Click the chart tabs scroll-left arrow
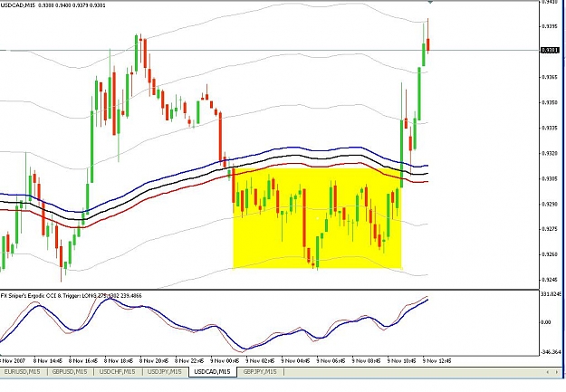This screenshot has width=566, height=392. [548, 372]
